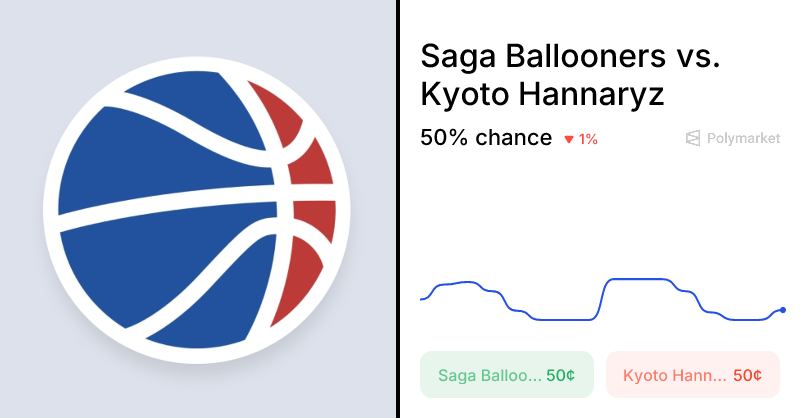Open the Polymarket text link
This screenshot has width=800, height=418.
[743, 139]
